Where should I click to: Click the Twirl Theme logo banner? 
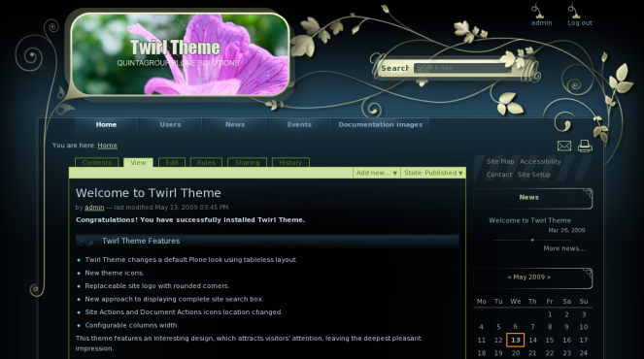click(x=180, y=54)
